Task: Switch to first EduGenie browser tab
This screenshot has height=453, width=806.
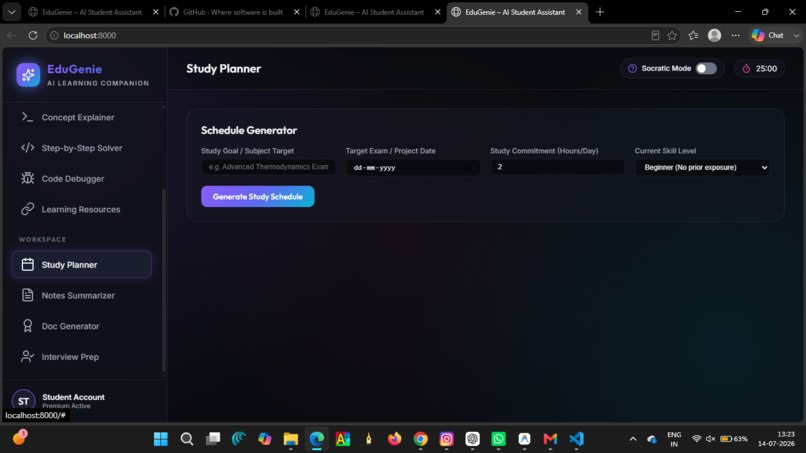Action: (x=92, y=12)
